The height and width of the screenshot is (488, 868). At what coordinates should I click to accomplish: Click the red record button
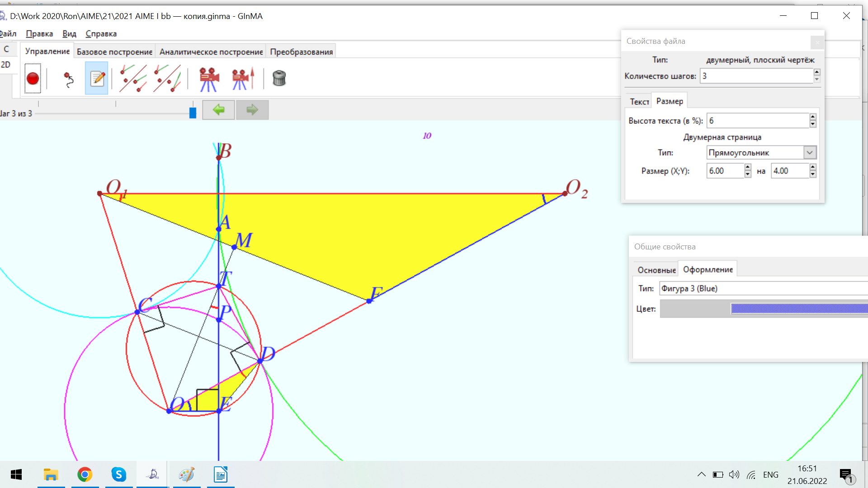click(x=33, y=79)
